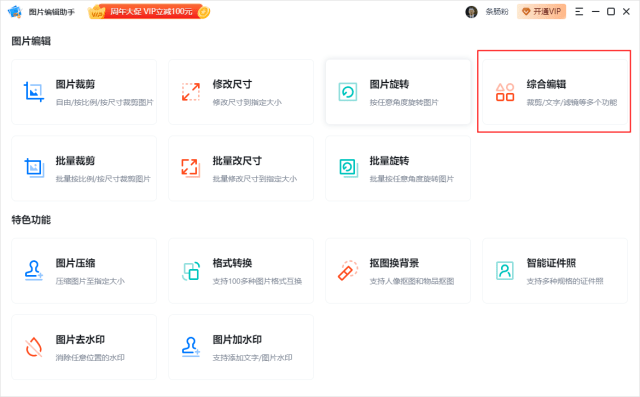Click the 图片编辑助手 app title

tap(51, 12)
